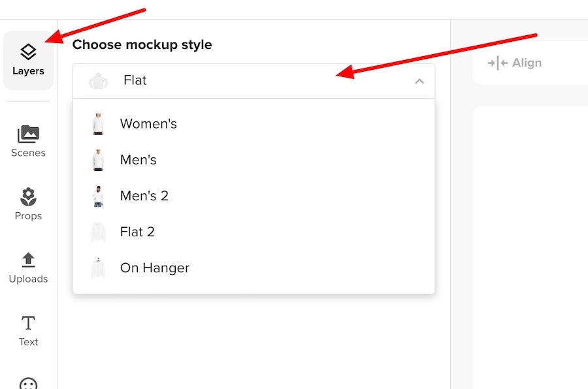Choose the Men's mockup style
588x389 pixels.
pyautogui.click(x=254, y=160)
